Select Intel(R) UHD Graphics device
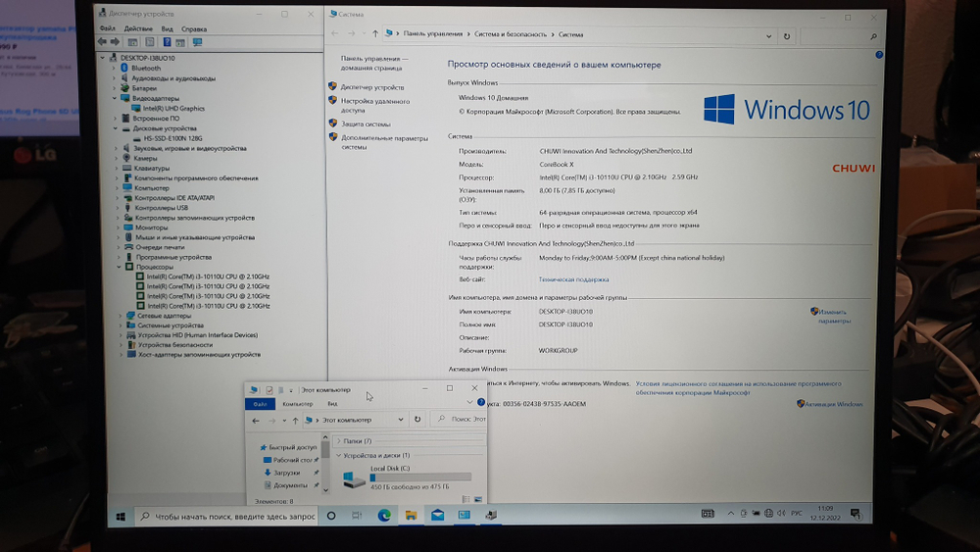The image size is (980, 552). click(173, 108)
